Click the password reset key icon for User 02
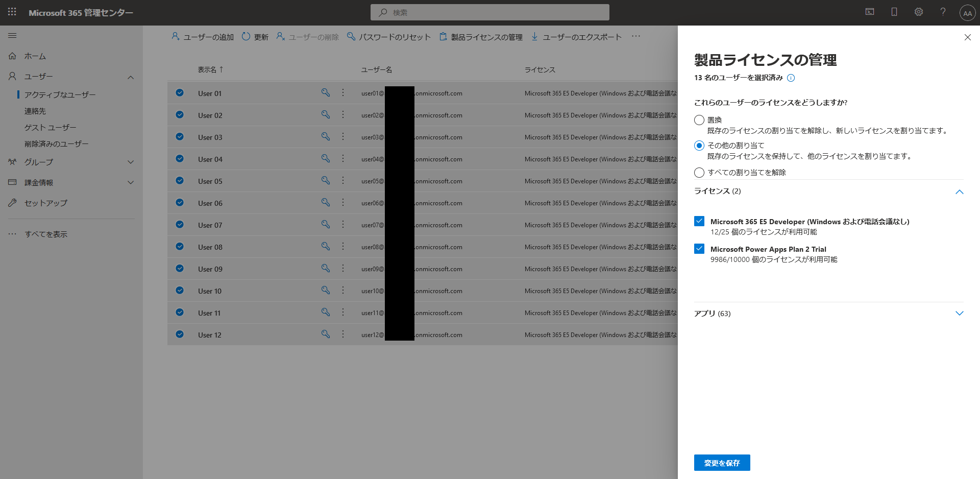The width and height of the screenshot is (980, 479). [326, 114]
